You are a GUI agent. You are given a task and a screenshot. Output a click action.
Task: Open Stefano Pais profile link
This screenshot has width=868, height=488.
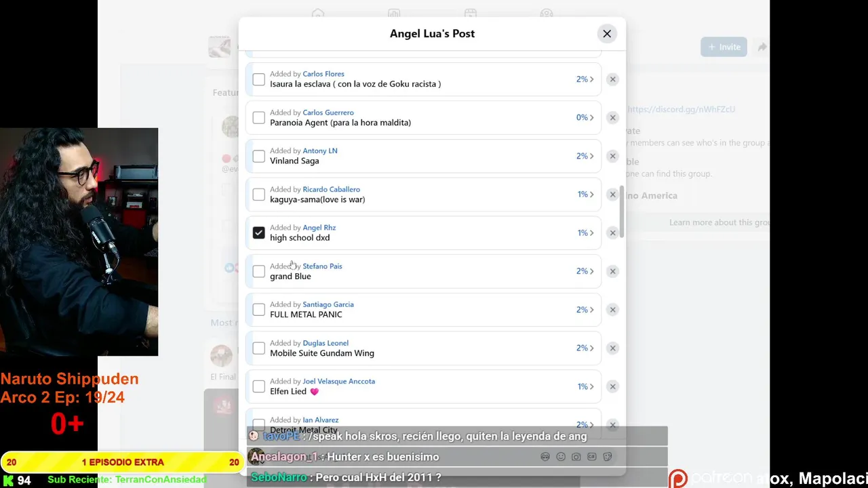point(322,266)
